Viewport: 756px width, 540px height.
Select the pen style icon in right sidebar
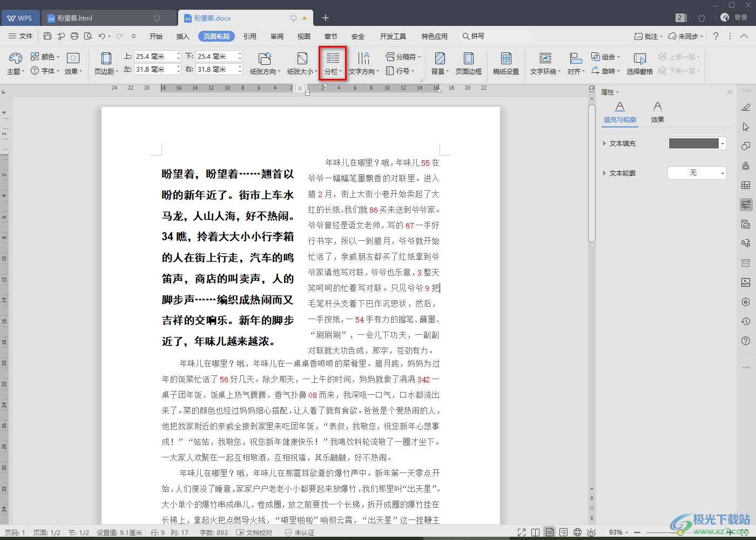(x=746, y=107)
